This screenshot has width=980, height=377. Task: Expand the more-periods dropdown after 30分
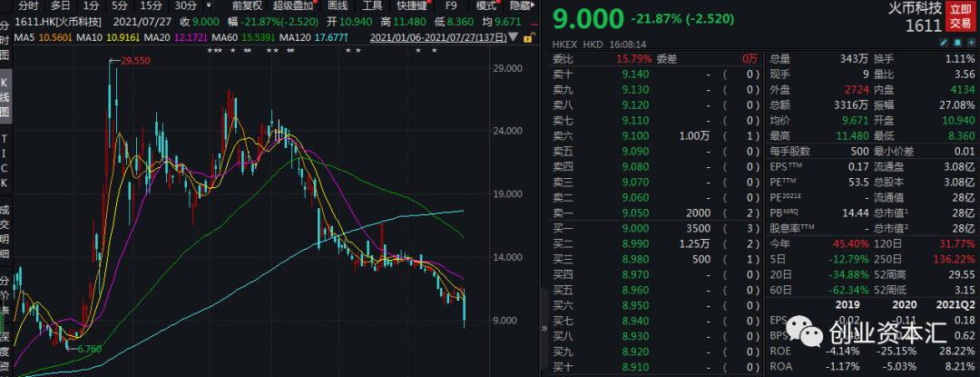pos(209,7)
